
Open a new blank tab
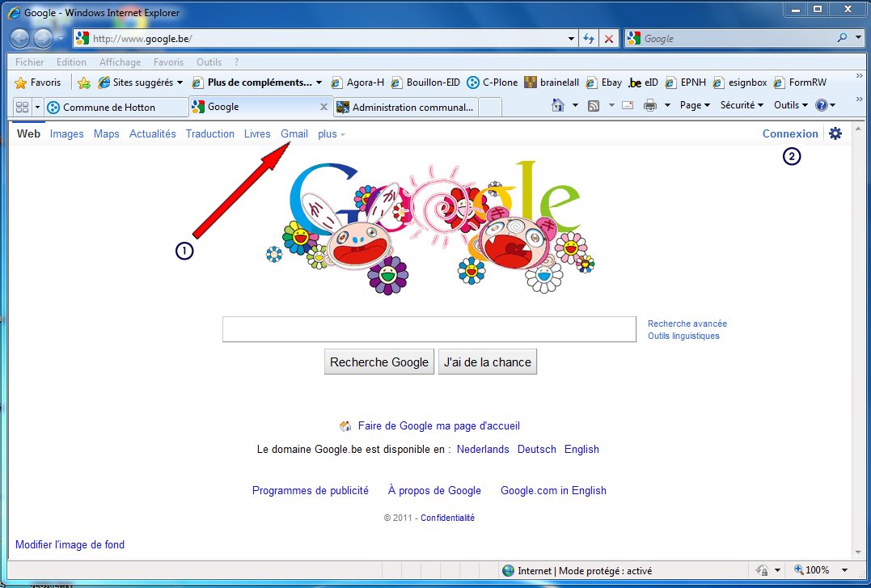[x=490, y=108]
